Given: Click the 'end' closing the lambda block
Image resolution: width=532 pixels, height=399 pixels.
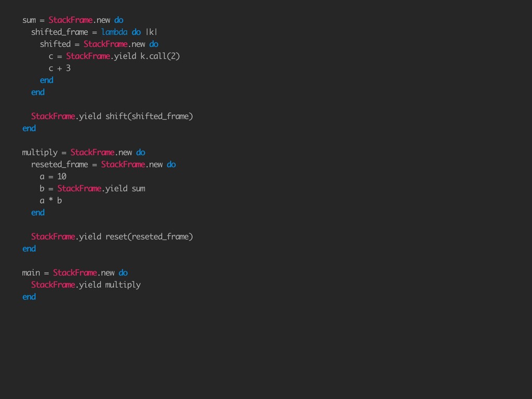Looking at the screenshot, I should pos(38,92).
